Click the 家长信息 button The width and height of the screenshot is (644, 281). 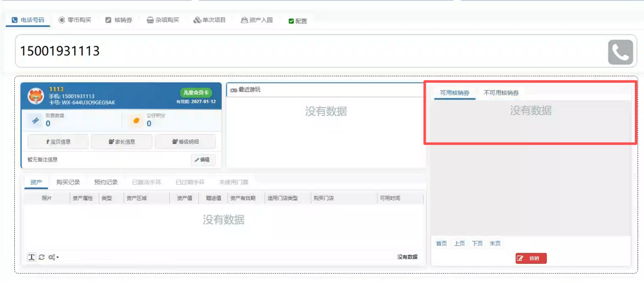pyautogui.click(x=122, y=142)
